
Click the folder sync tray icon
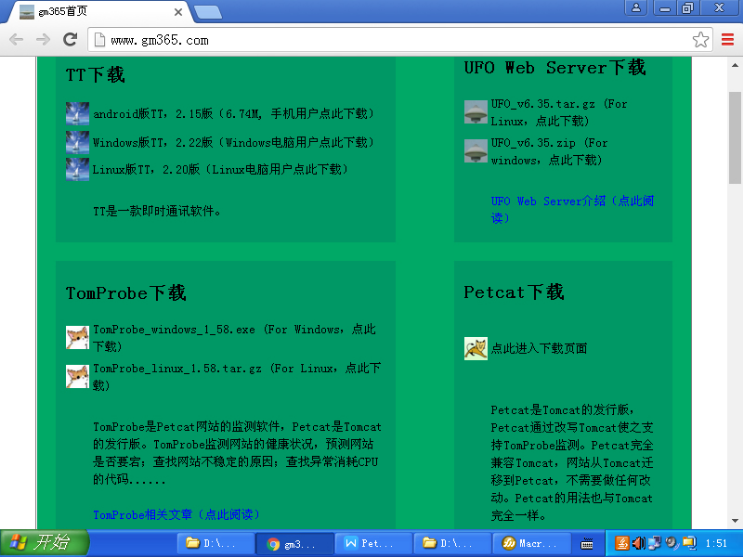[x=689, y=543]
